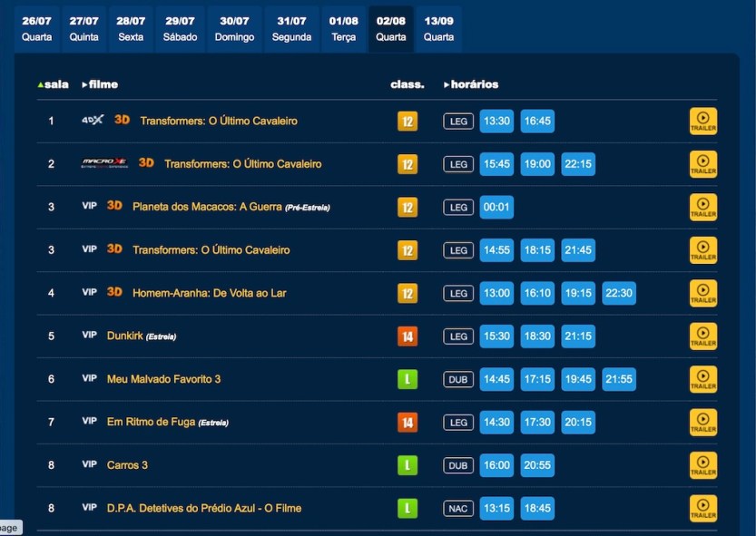Select the 3D icon beside Homem-Aranha
Screen dimensions: 756x536
113,293
